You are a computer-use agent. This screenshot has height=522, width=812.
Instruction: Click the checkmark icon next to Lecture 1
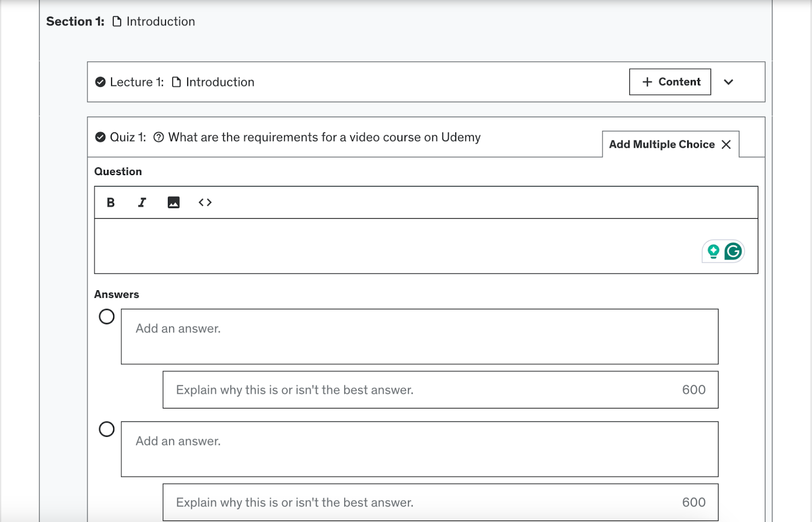click(99, 82)
